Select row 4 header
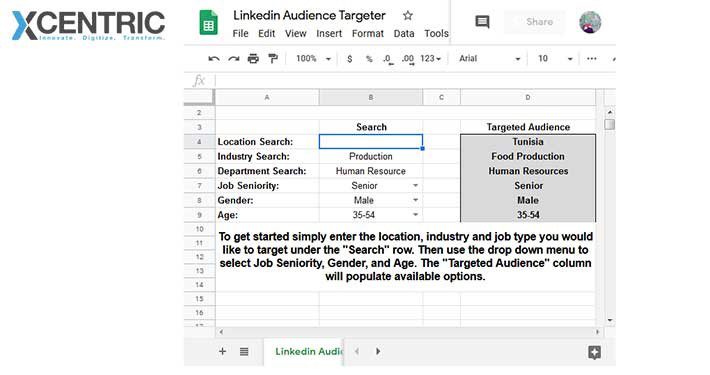The height and width of the screenshot is (375, 710). point(199,142)
